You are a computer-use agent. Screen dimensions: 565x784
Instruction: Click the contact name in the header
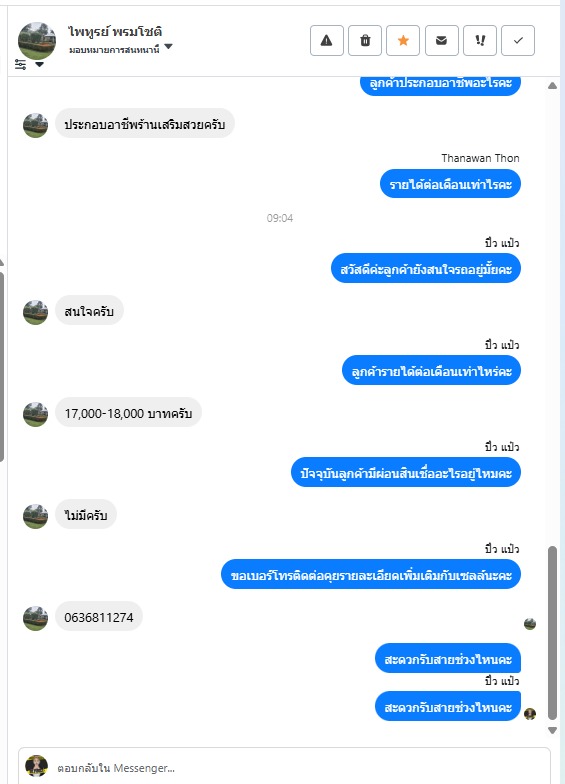115,32
